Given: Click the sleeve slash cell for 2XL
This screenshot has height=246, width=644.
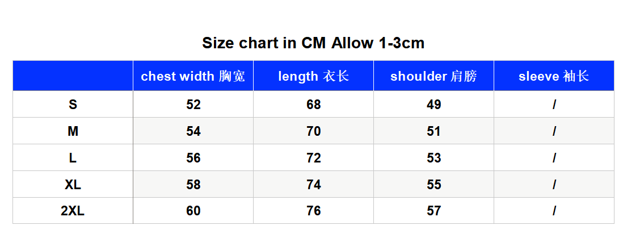Looking at the screenshot, I should pos(554,211).
